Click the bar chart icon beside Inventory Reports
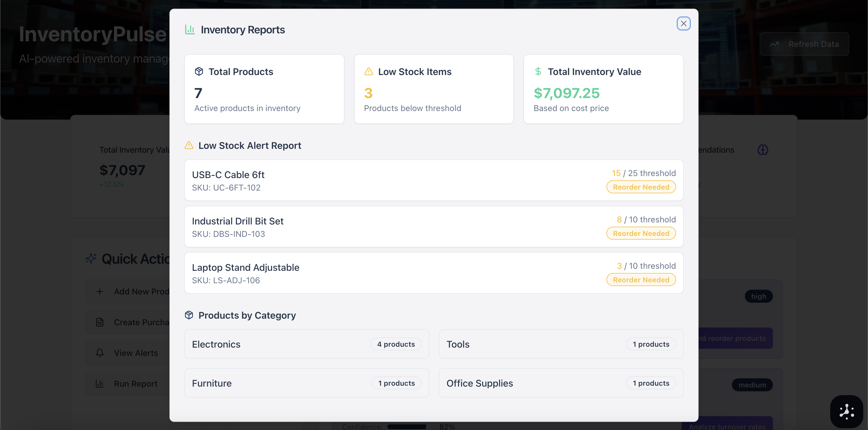Viewport: 868px width, 430px height. (190, 30)
